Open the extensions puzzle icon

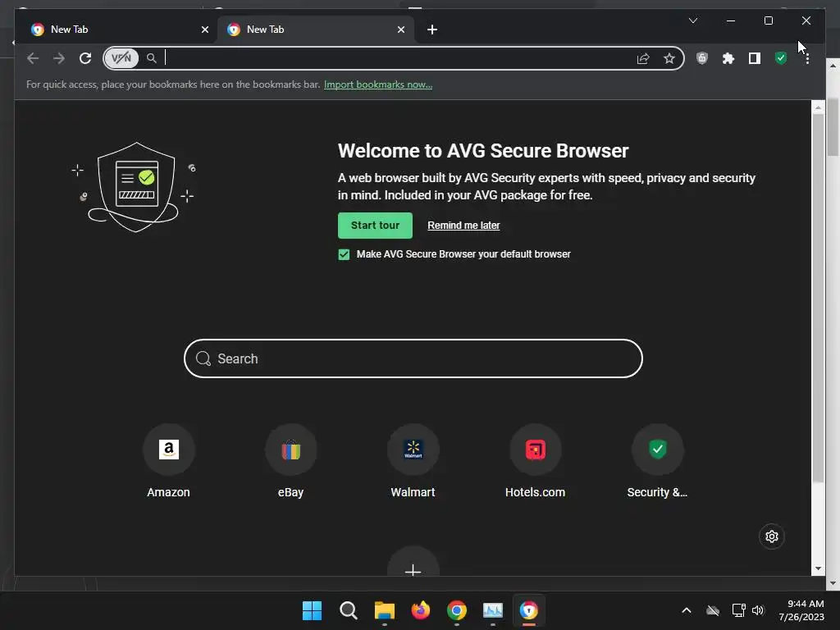pyautogui.click(x=728, y=58)
